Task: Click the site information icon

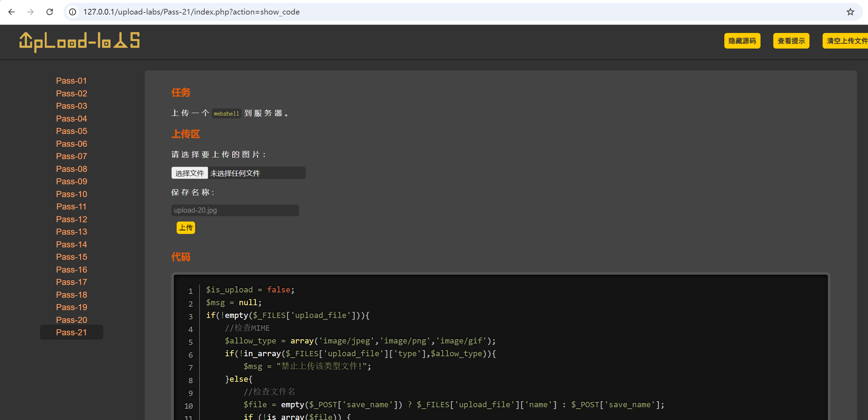Action: 72,12
